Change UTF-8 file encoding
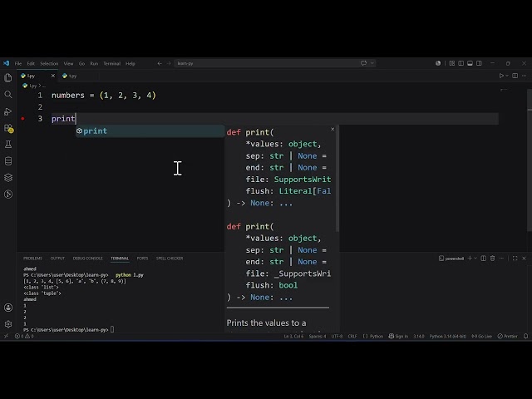 point(337,336)
